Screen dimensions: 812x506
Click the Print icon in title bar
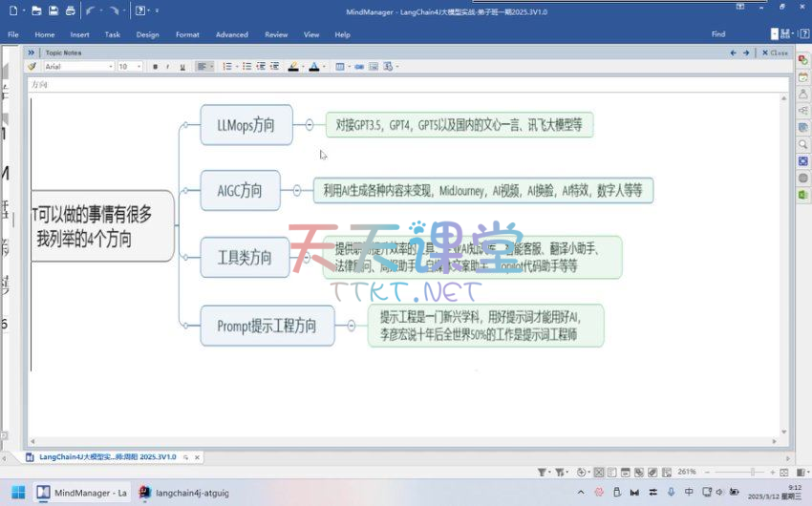70,11
